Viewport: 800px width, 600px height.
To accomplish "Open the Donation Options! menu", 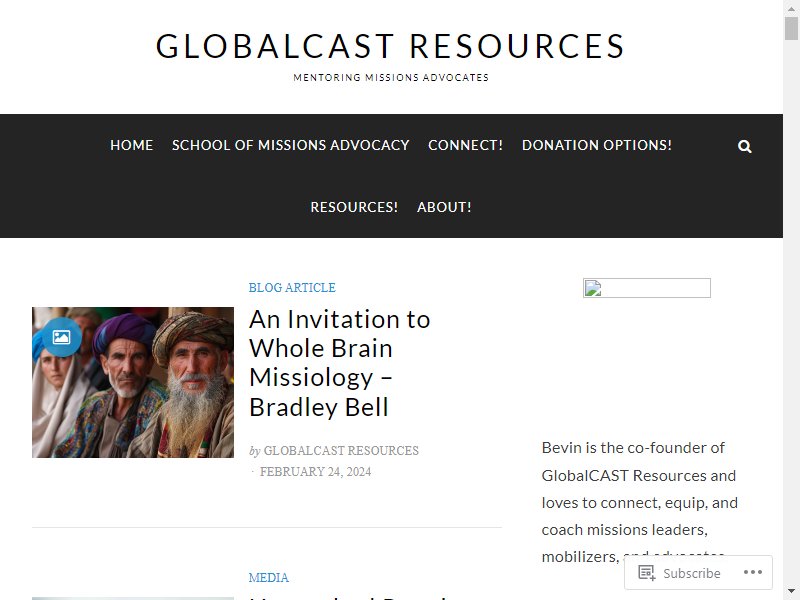I will pos(596,145).
